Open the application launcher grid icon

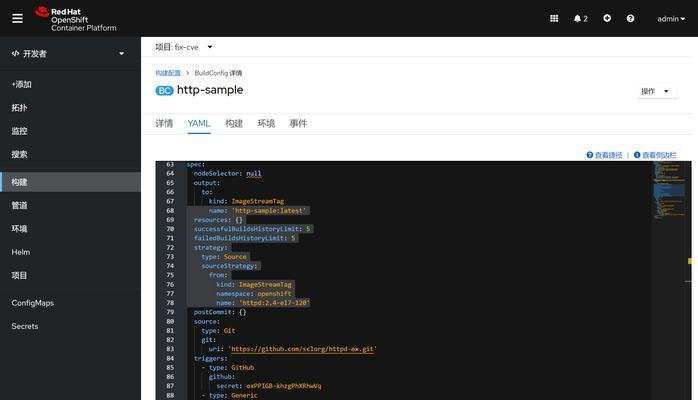[554, 18]
